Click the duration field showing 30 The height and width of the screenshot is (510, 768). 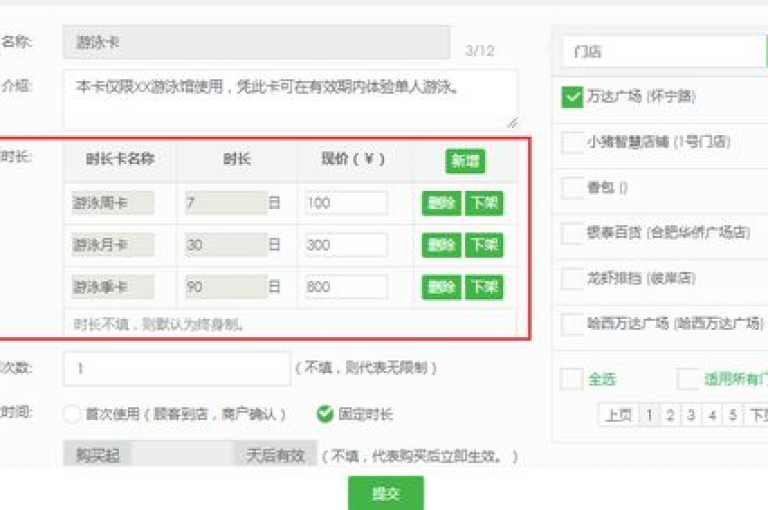tap(226, 245)
